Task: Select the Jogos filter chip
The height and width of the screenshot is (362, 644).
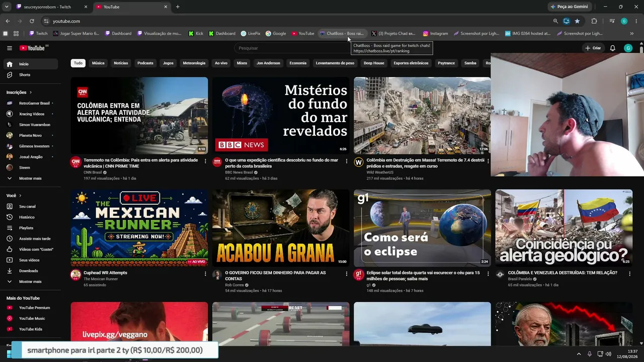Action: 168,63
